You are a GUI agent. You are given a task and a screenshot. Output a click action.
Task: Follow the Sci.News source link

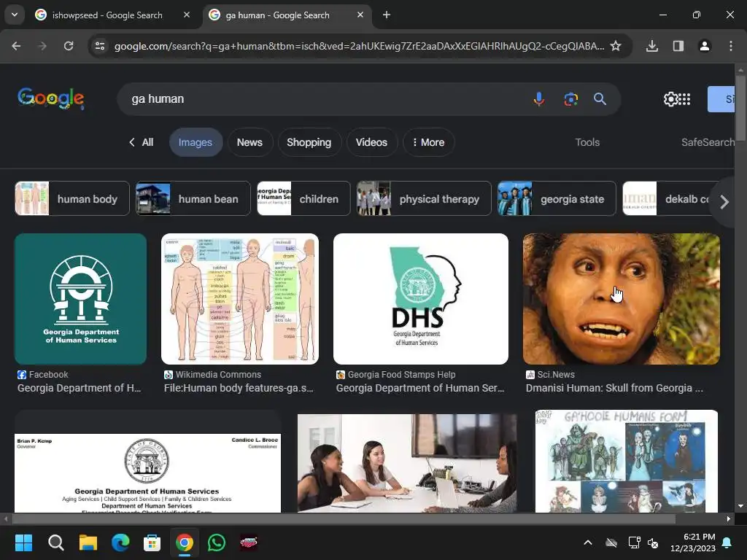(550, 375)
